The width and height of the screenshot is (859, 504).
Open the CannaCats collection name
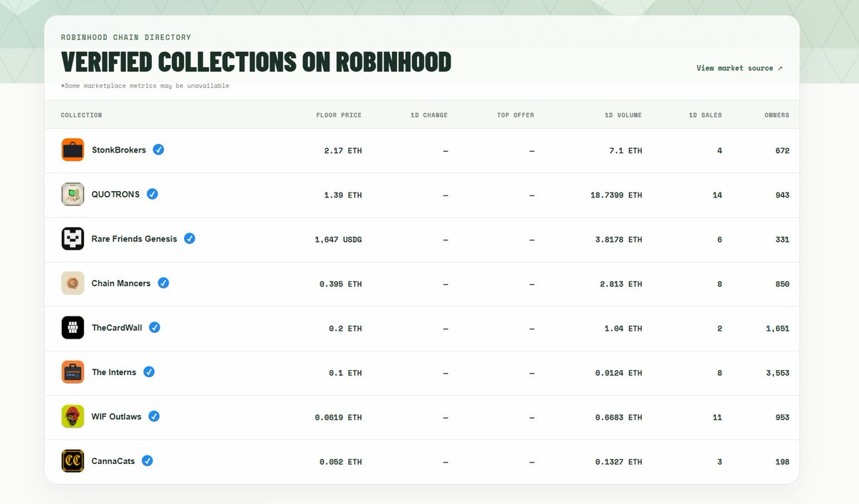[x=113, y=461]
